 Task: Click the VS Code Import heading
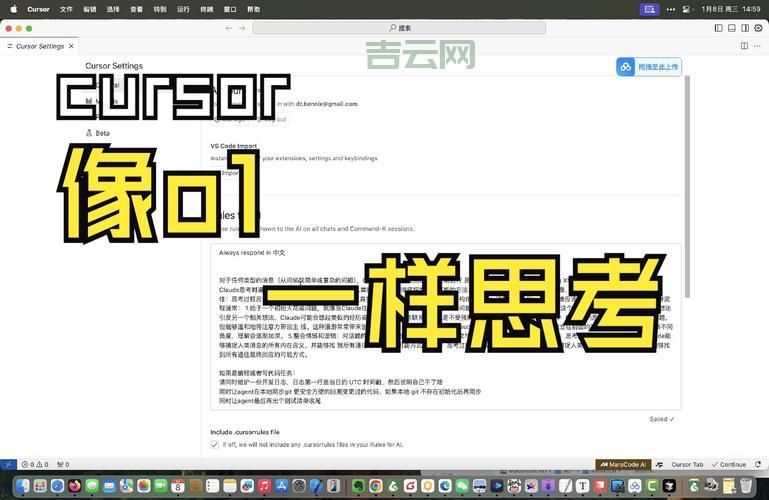(x=233, y=146)
